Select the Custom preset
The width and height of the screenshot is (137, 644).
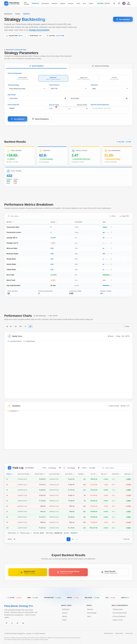tap(114, 78)
